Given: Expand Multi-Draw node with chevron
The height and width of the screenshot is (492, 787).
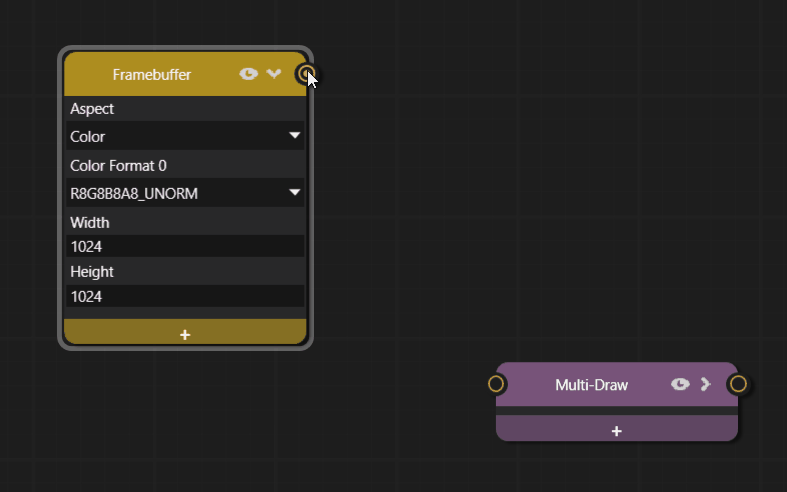Looking at the screenshot, I should click(705, 384).
